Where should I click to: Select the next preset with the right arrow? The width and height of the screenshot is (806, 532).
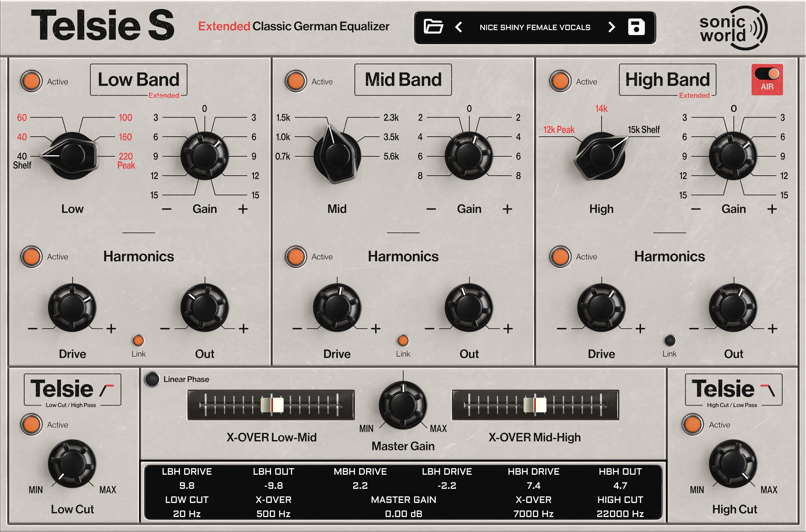coord(611,27)
